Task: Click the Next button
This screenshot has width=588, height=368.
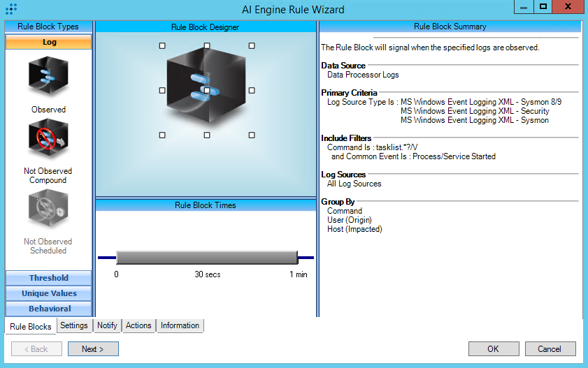Action: pos(93,349)
